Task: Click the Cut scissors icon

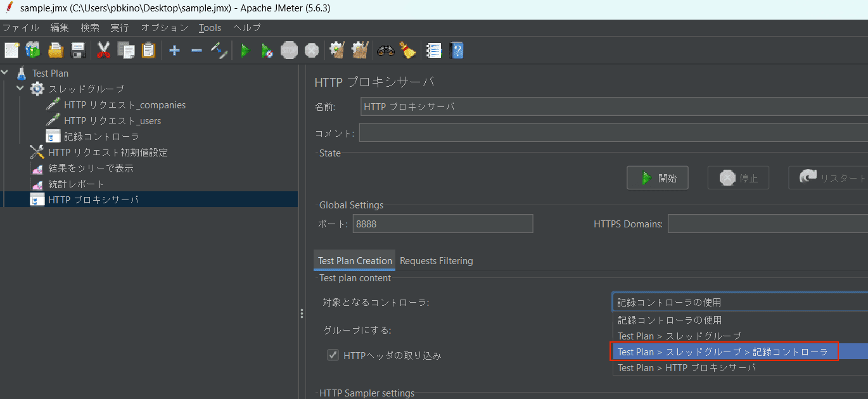Action: pos(104,51)
